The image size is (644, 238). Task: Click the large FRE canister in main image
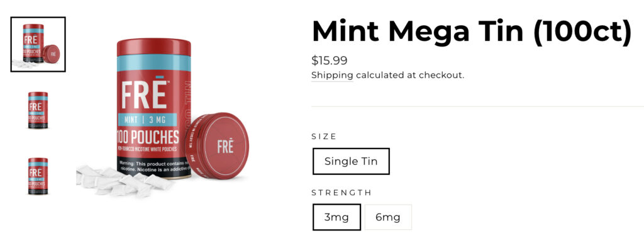click(153, 108)
